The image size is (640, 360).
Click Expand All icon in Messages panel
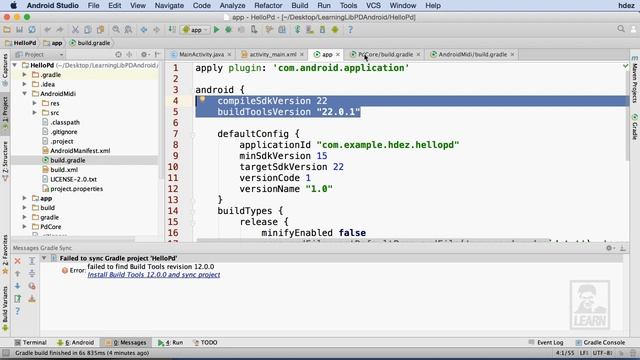click(32, 261)
